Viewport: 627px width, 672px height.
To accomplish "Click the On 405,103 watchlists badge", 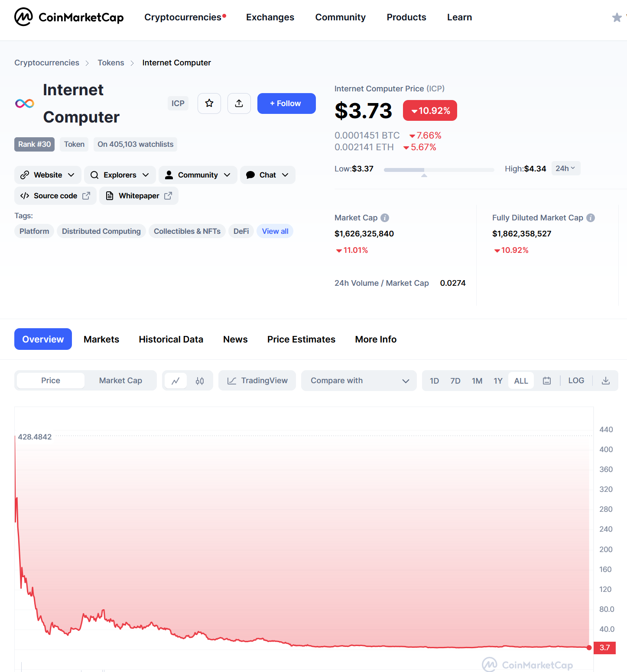I will pyautogui.click(x=135, y=144).
